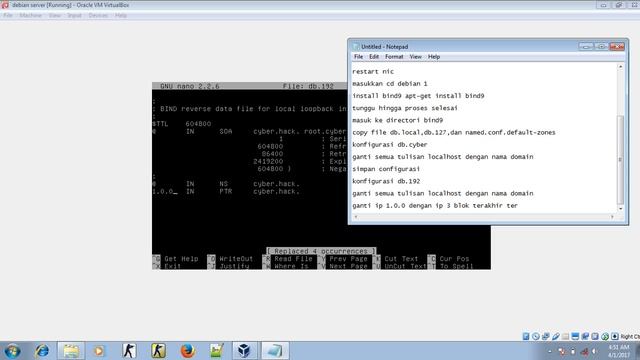Click the nano 'Cut Text' shortcut label
Image resolution: width=640 pixels, height=360 pixels.
pos(401,259)
